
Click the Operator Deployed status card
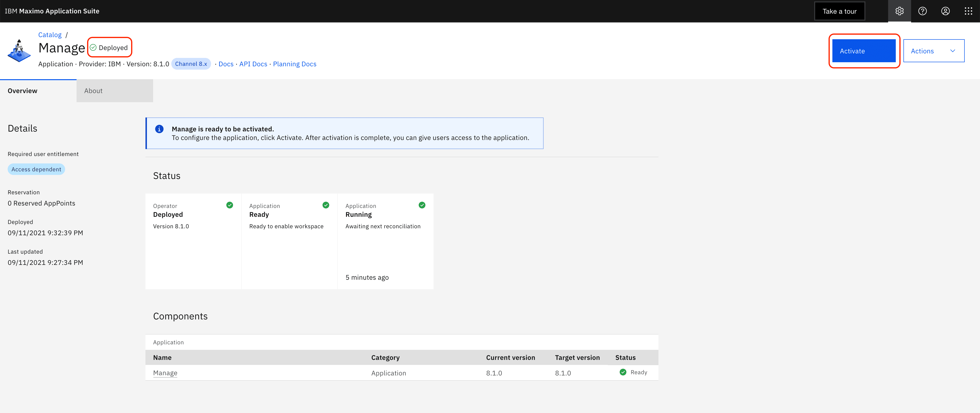193,241
